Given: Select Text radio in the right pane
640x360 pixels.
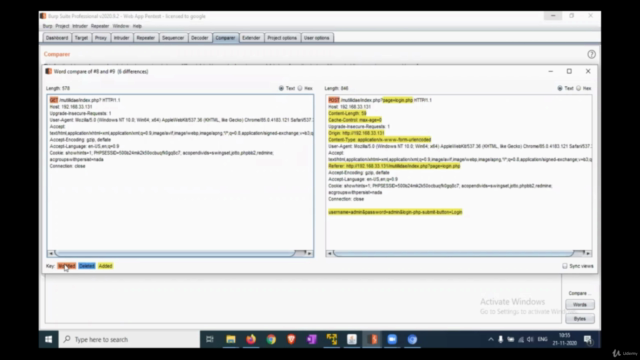Looking at the screenshot, I should click(x=560, y=88).
